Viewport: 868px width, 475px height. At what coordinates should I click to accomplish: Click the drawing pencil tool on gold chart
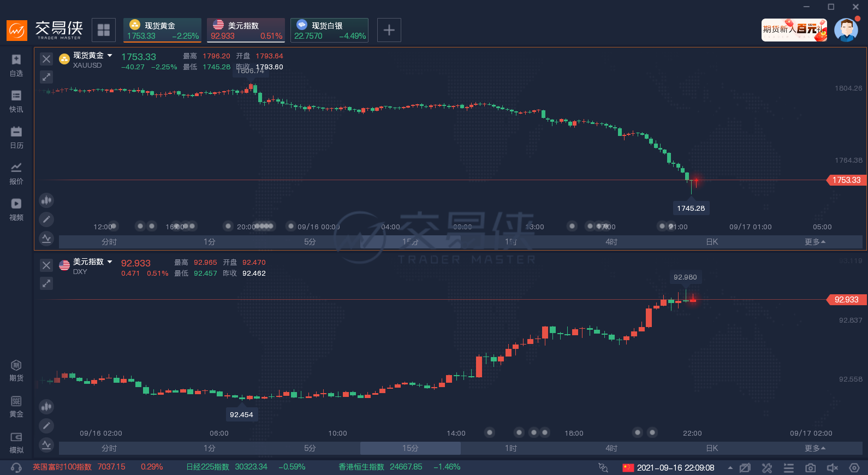[x=46, y=219]
